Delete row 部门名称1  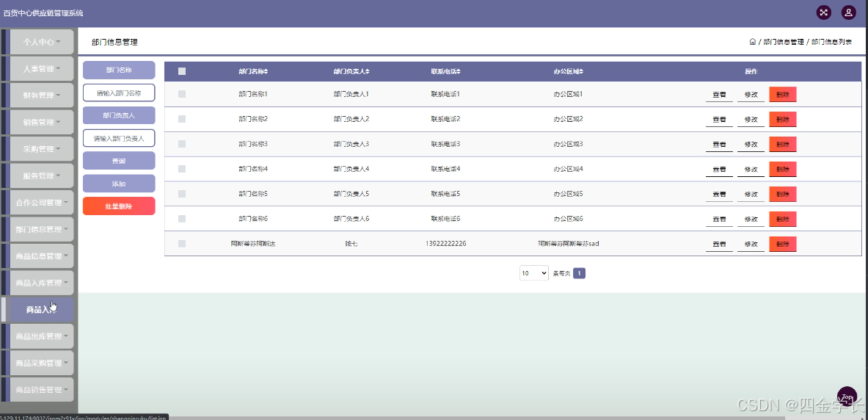[783, 95]
